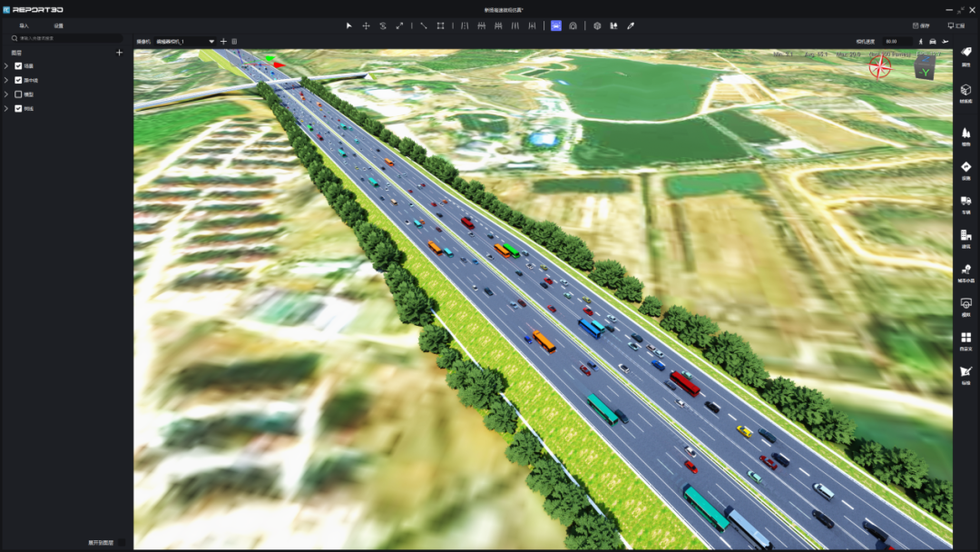Select the scale tool

click(x=401, y=26)
